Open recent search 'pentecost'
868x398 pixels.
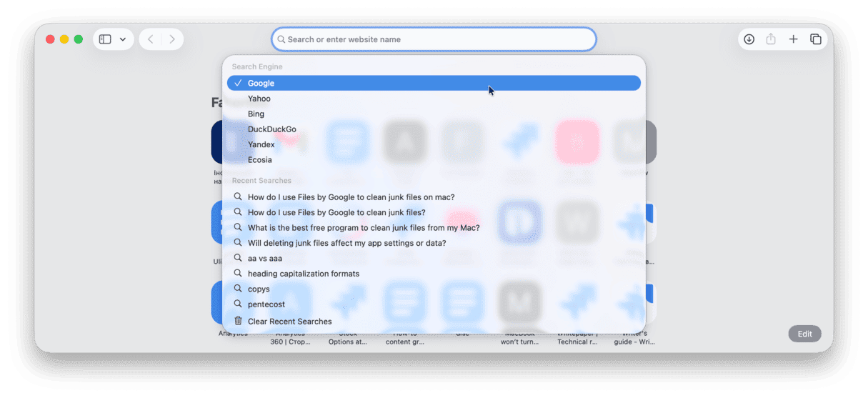pos(434,304)
